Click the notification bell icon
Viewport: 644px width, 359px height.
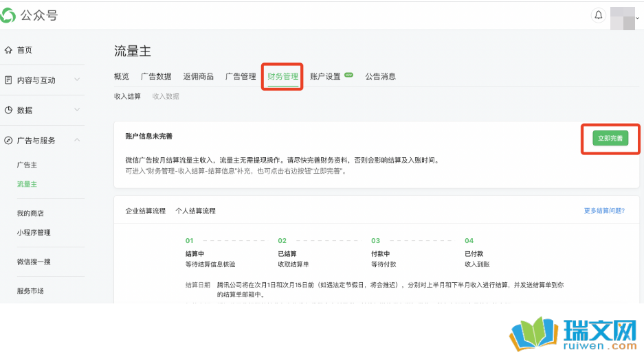tap(598, 15)
